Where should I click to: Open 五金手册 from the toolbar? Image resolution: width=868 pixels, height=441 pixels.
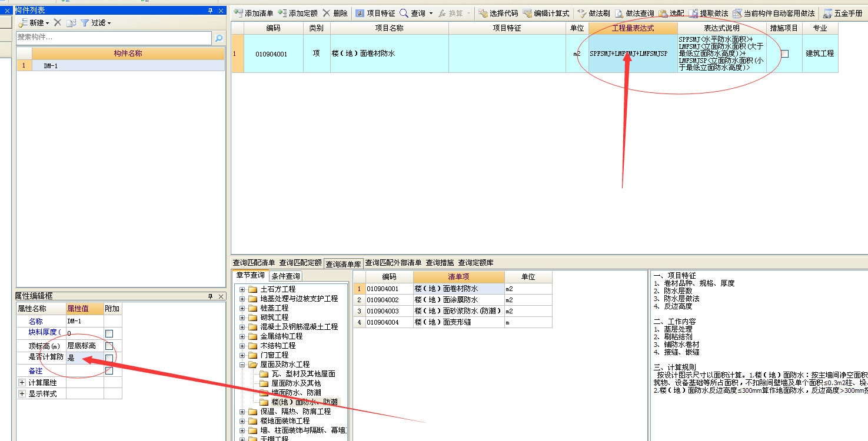click(x=843, y=13)
